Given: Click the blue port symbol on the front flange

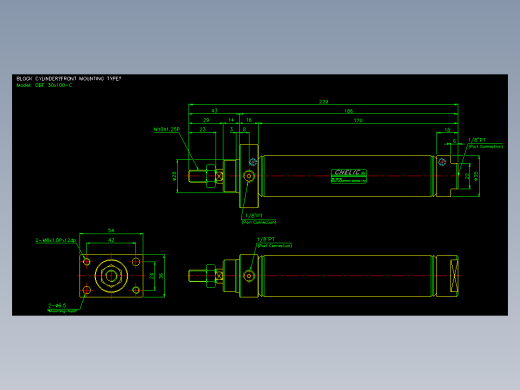Looking at the screenshot, I should [x=253, y=162].
